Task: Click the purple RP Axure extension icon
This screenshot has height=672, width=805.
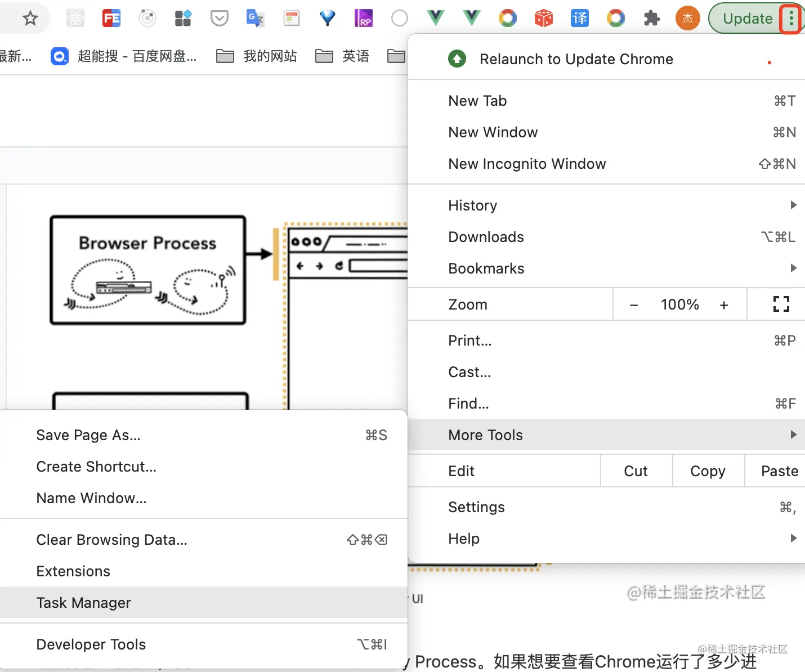Action: 364,19
